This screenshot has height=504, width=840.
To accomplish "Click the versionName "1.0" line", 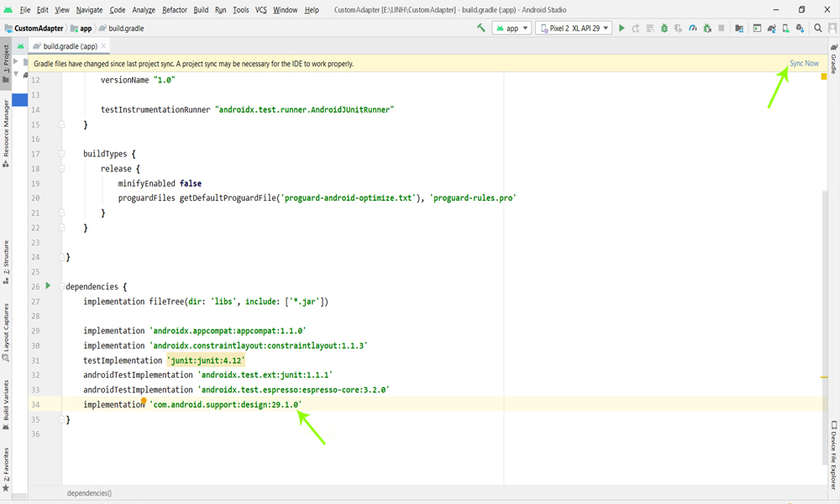I will coord(138,80).
